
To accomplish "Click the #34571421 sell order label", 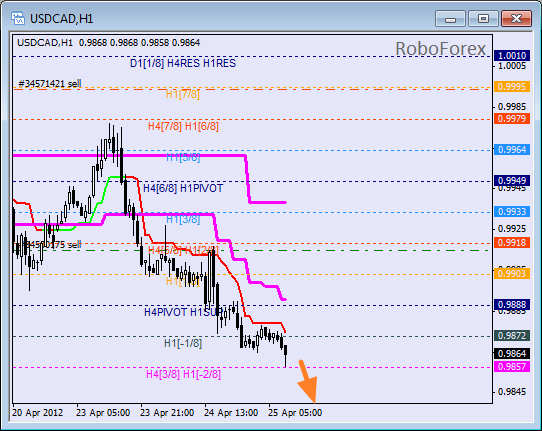I will click(x=50, y=84).
